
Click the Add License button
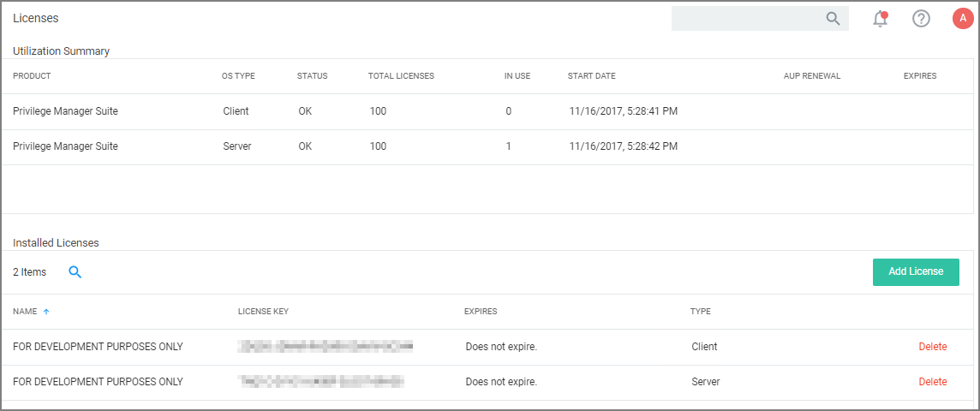click(x=916, y=271)
